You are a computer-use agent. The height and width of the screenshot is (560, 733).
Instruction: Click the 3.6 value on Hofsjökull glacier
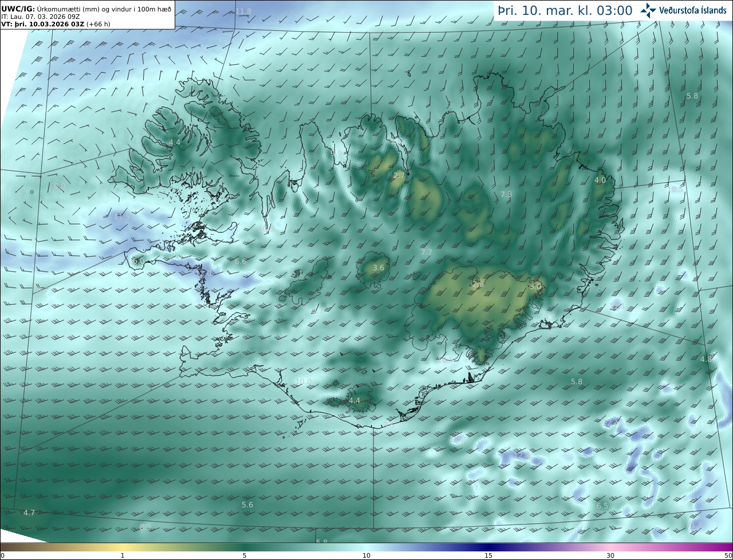click(x=379, y=267)
